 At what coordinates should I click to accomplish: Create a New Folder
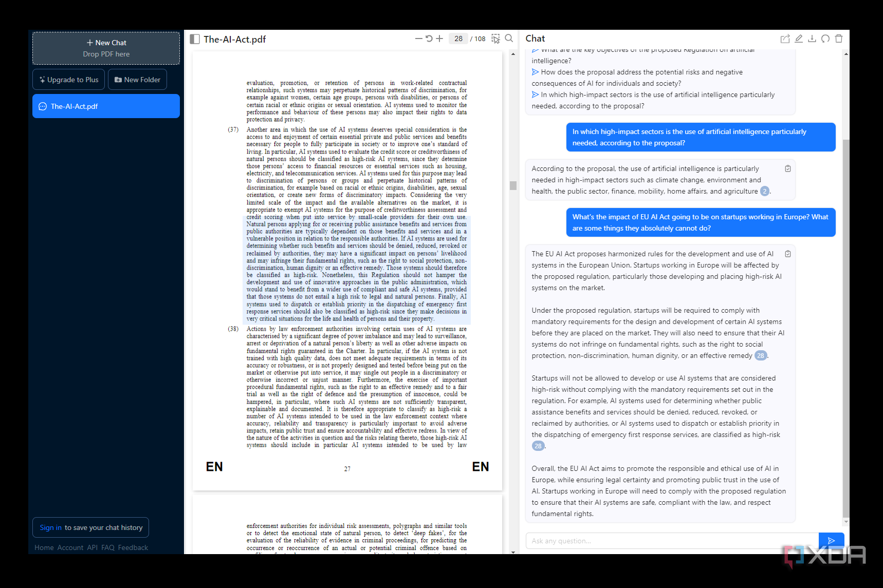pyautogui.click(x=137, y=80)
